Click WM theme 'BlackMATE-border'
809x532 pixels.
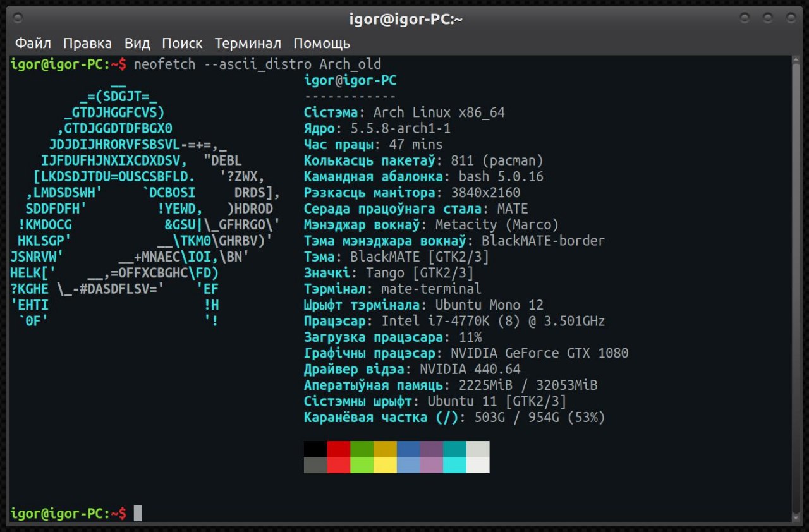pos(544,241)
